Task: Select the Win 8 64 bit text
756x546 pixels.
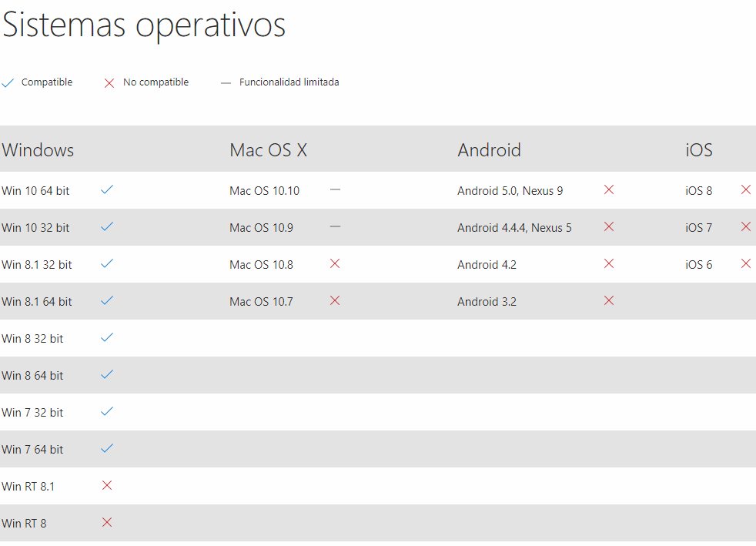Action: pyautogui.click(x=32, y=376)
